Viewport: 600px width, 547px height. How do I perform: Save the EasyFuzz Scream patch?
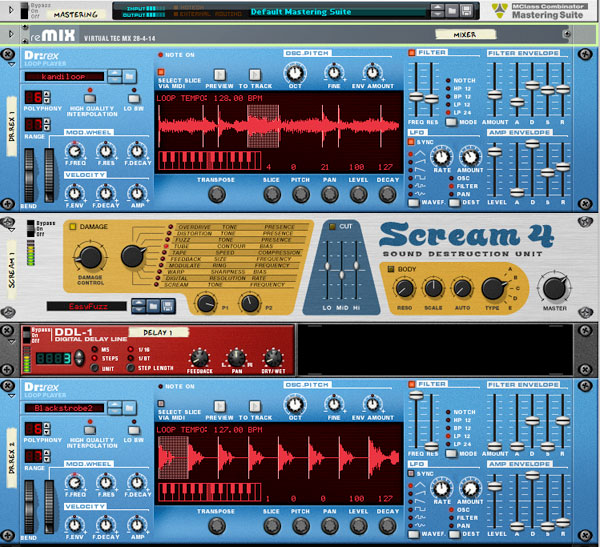pyautogui.click(x=167, y=306)
